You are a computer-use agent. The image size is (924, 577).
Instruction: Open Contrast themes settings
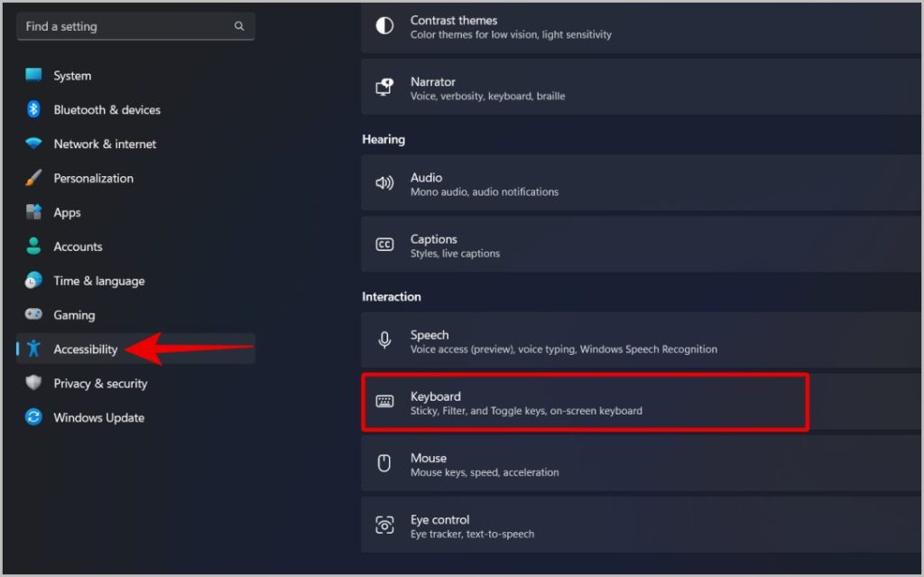pos(642,27)
